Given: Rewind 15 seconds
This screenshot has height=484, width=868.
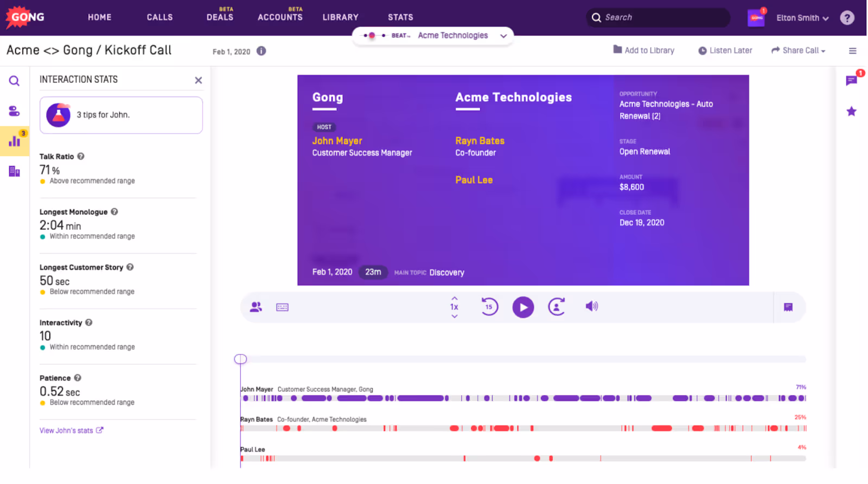Looking at the screenshot, I should tap(489, 307).
